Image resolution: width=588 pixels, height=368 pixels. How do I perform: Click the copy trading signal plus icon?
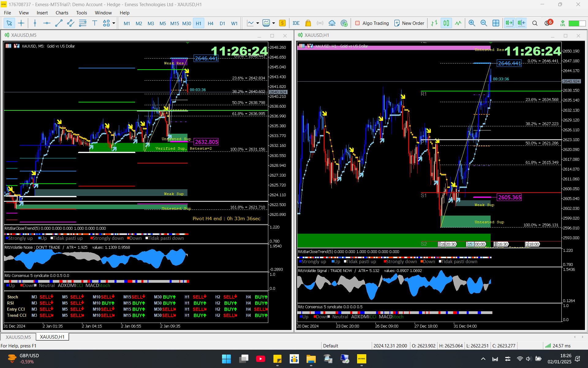(x=344, y=23)
